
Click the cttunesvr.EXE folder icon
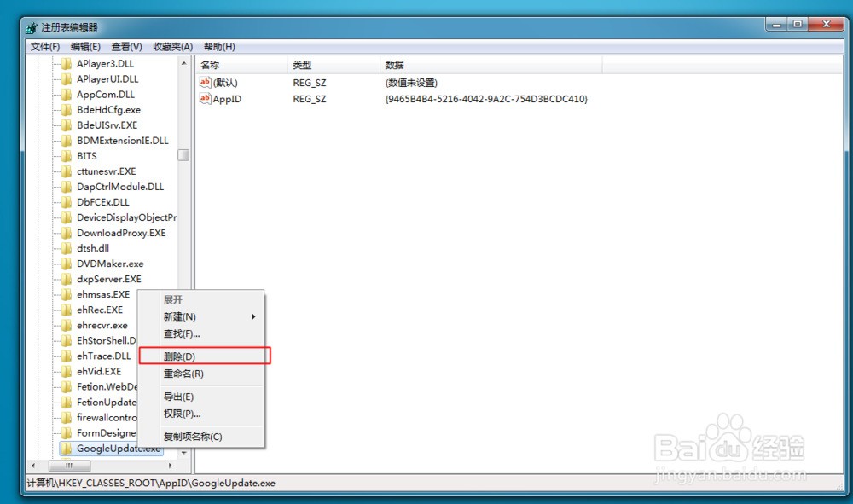[x=67, y=171]
